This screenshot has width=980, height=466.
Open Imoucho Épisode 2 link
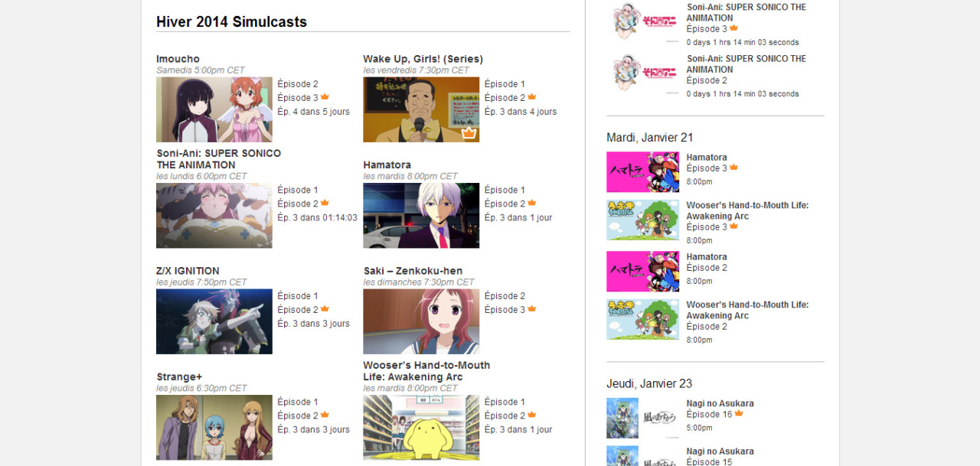(298, 84)
